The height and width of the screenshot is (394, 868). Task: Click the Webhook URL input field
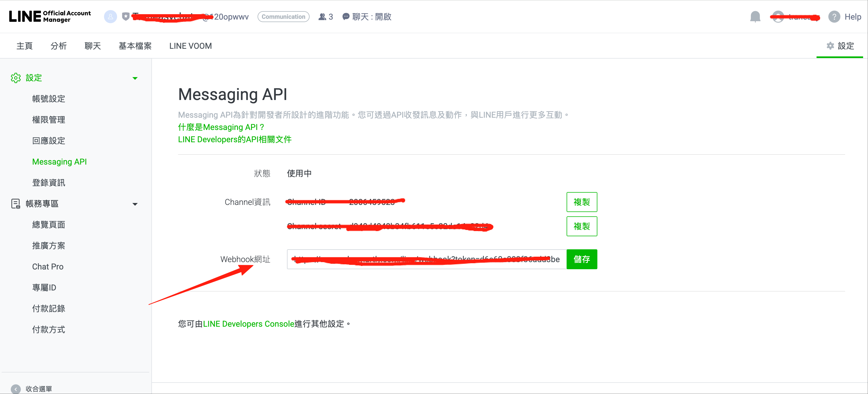(x=426, y=259)
